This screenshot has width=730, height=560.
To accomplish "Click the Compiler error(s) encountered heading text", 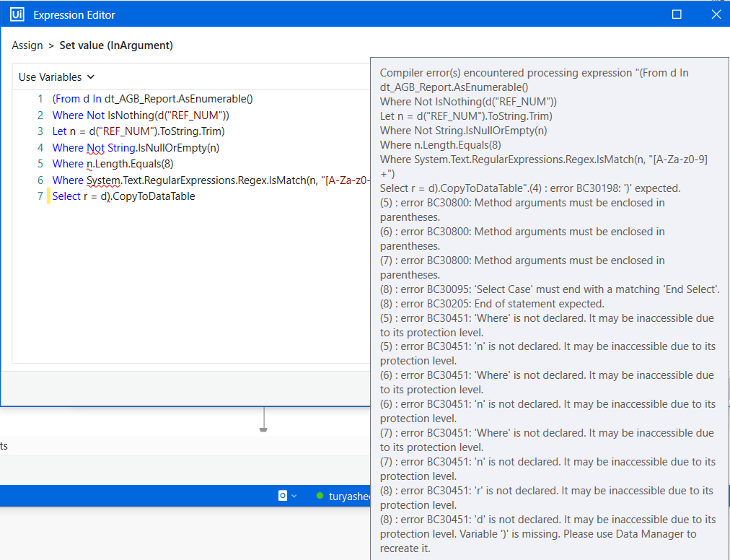I will 506,73.
